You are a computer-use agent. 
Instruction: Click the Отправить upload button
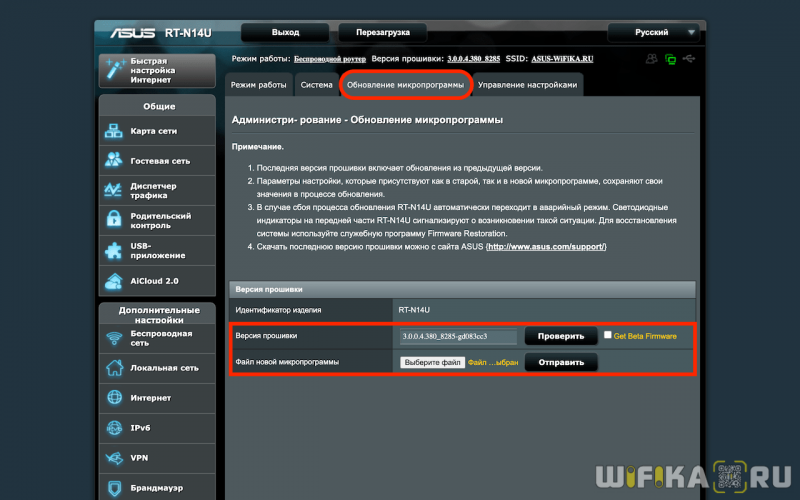click(x=561, y=362)
